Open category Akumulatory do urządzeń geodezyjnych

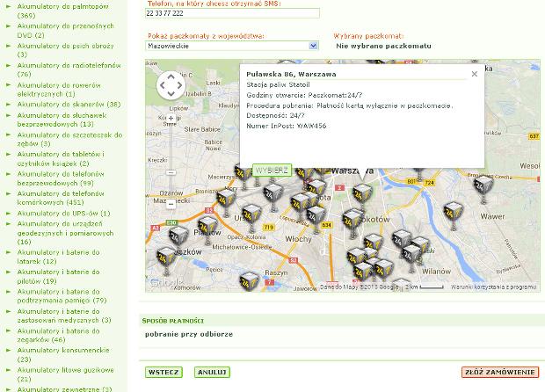click(x=65, y=233)
